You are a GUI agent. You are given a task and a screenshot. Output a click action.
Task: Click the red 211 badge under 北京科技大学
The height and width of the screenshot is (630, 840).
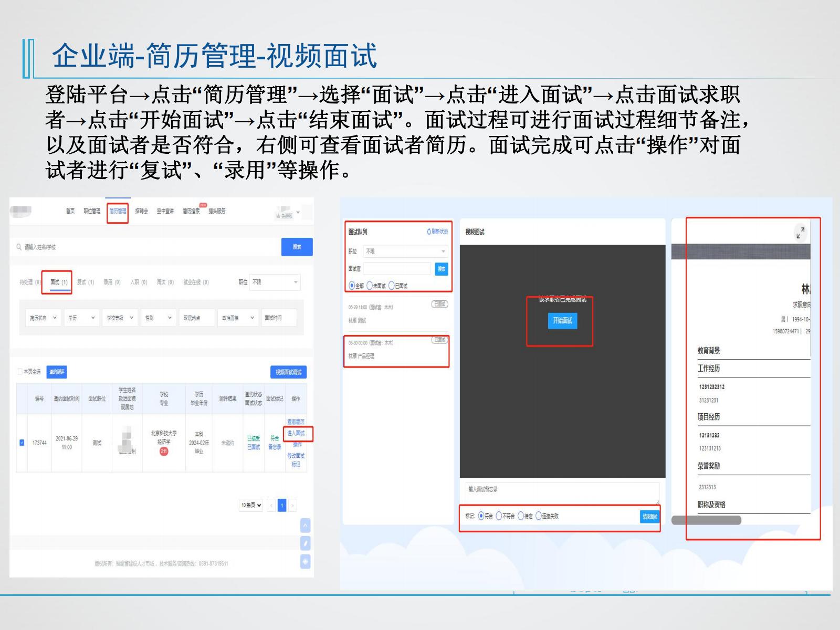coord(164,451)
